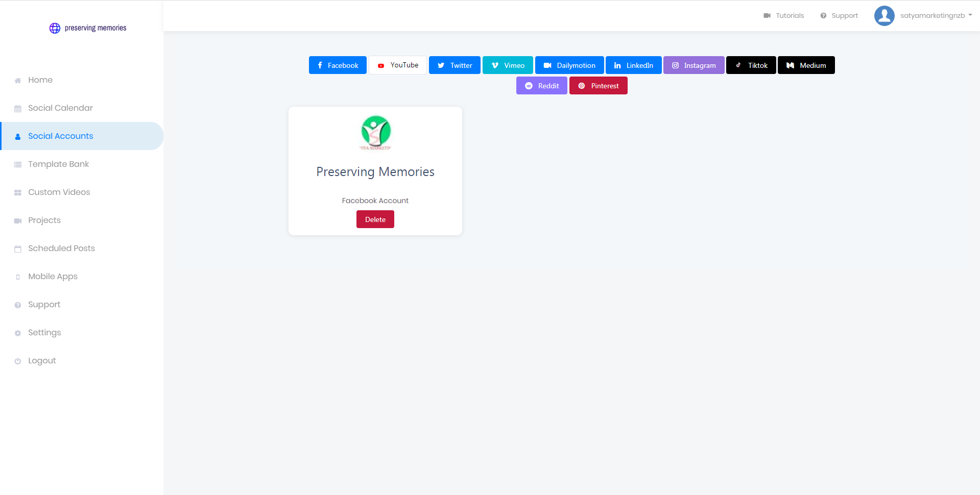Click the Social Calendar icon
The width and height of the screenshot is (980, 495).
pos(18,109)
